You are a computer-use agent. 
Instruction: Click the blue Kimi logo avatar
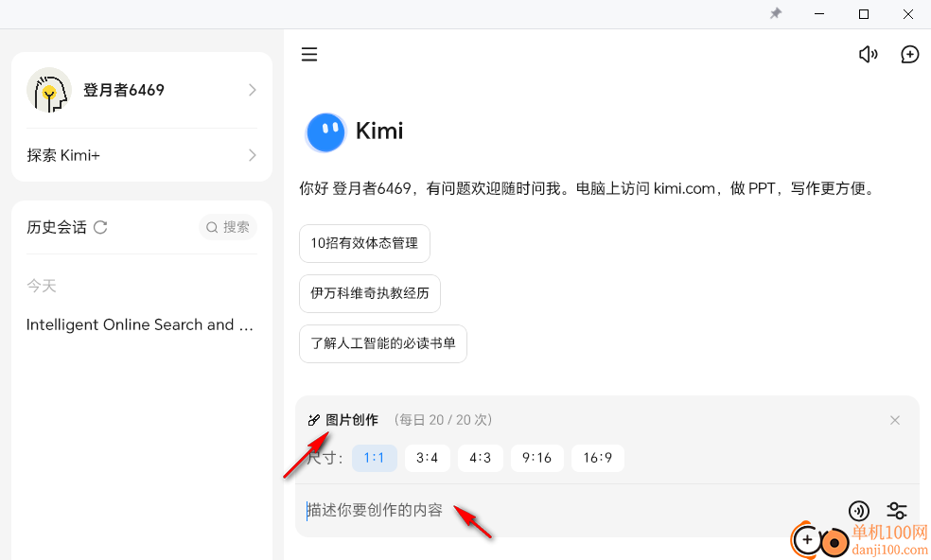coord(325,131)
